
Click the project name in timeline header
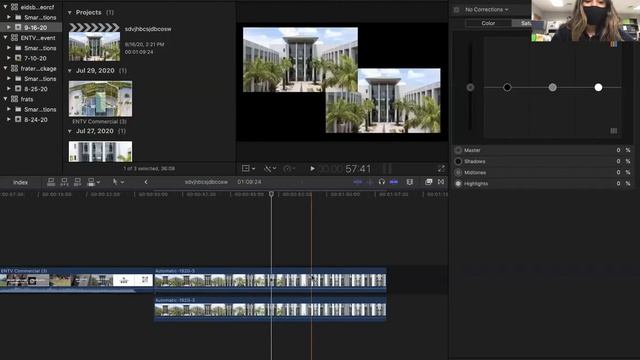point(206,182)
